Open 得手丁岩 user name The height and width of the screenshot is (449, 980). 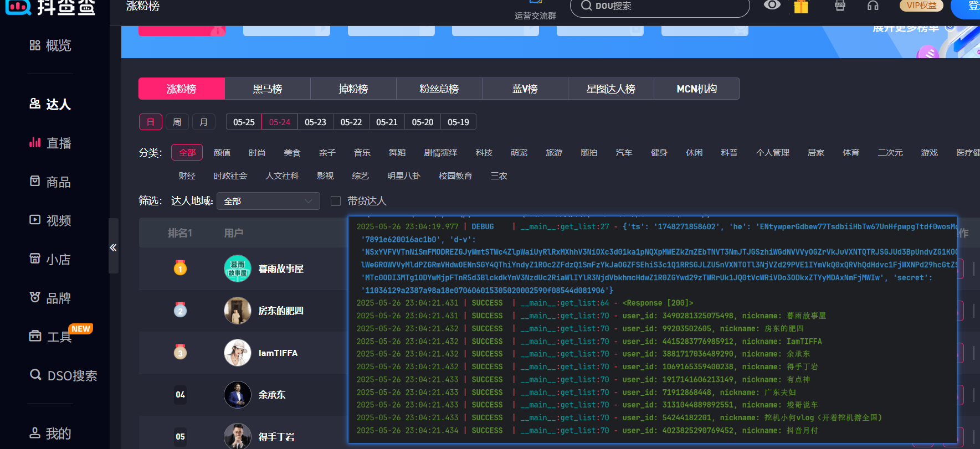coord(276,437)
